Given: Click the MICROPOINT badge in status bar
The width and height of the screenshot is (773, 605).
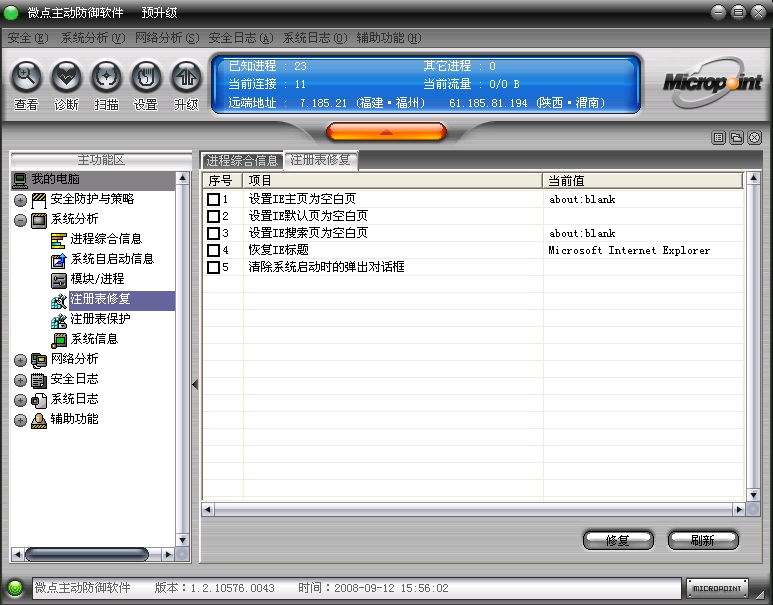Looking at the screenshot, I should pyautogui.click(x=717, y=588).
